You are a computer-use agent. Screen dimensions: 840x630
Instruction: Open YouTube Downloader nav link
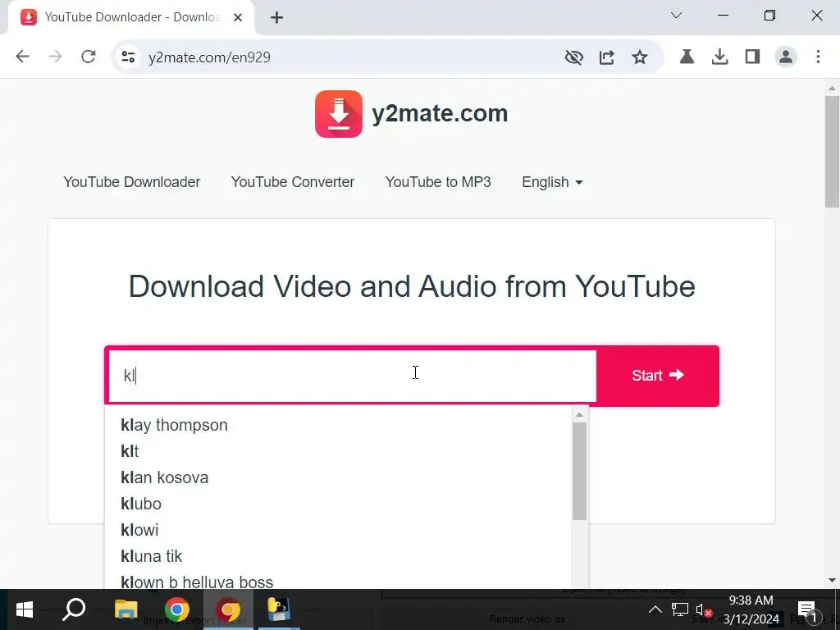tap(132, 182)
